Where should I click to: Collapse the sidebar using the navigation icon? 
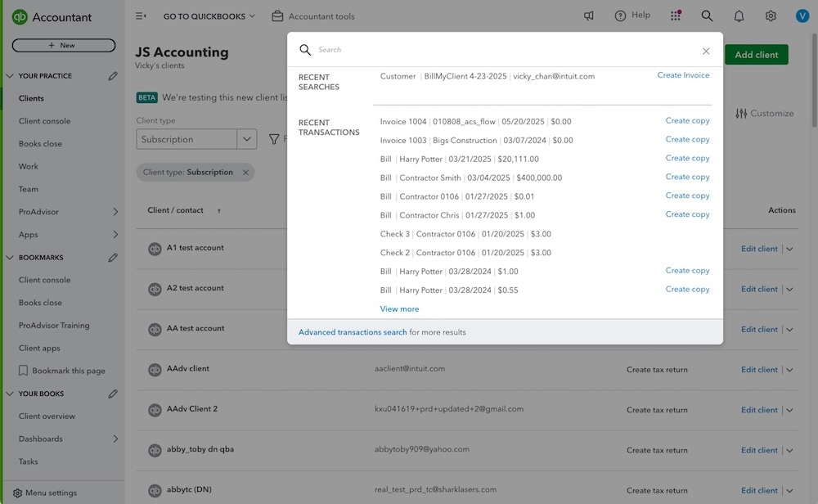140,14
